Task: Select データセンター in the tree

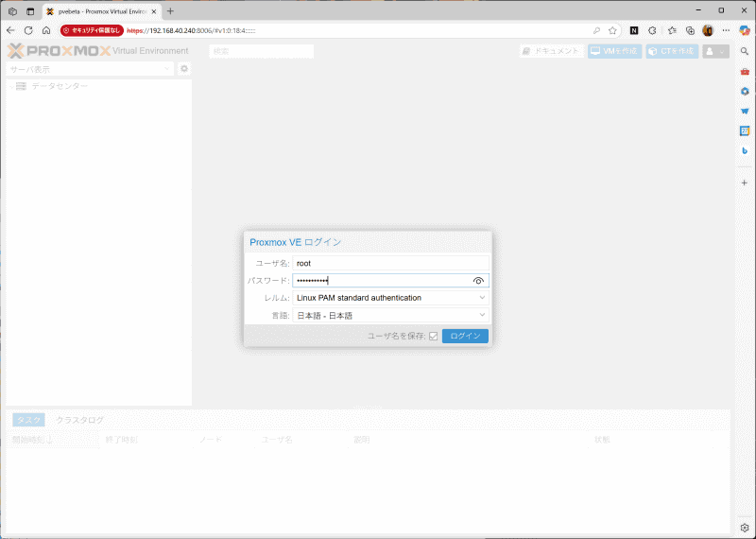Action: tap(60, 86)
